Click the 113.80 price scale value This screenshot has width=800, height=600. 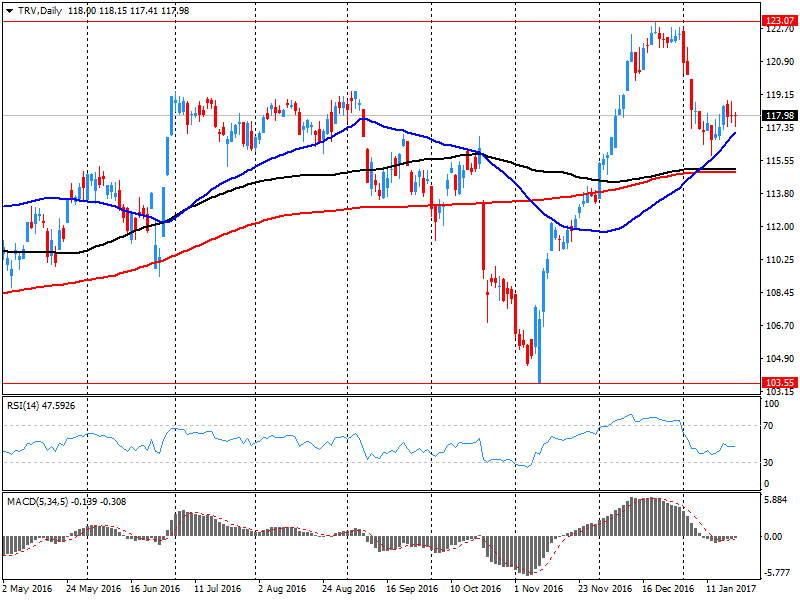pyautogui.click(x=780, y=194)
